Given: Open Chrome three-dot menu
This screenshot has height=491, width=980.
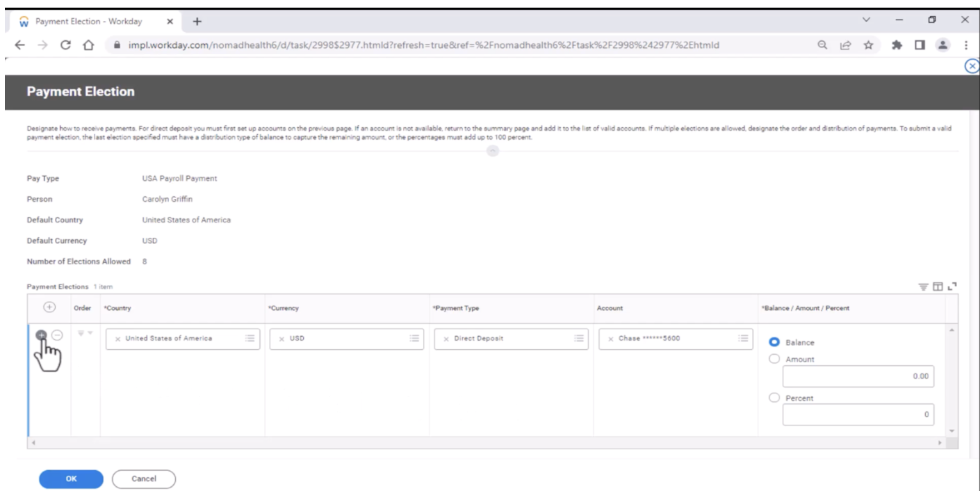Looking at the screenshot, I should coord(966,45).
